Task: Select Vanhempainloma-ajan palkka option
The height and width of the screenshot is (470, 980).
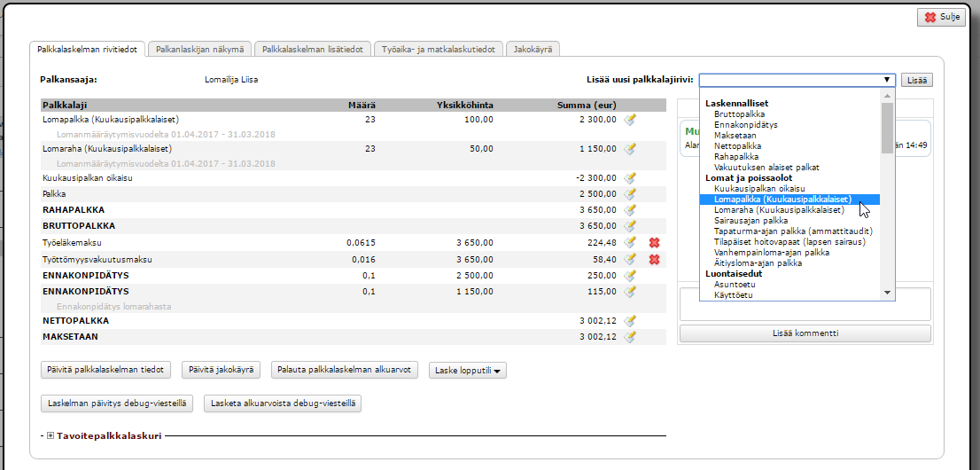Action: (771, 252)
